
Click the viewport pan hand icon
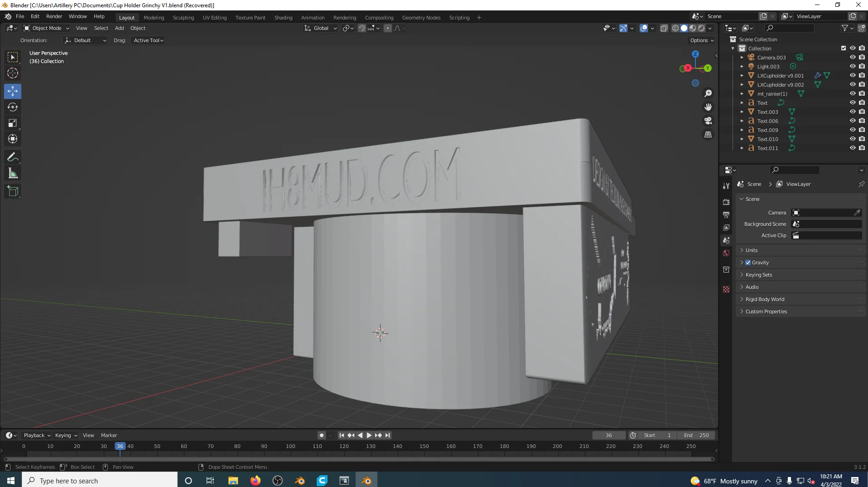pos(708,107)
